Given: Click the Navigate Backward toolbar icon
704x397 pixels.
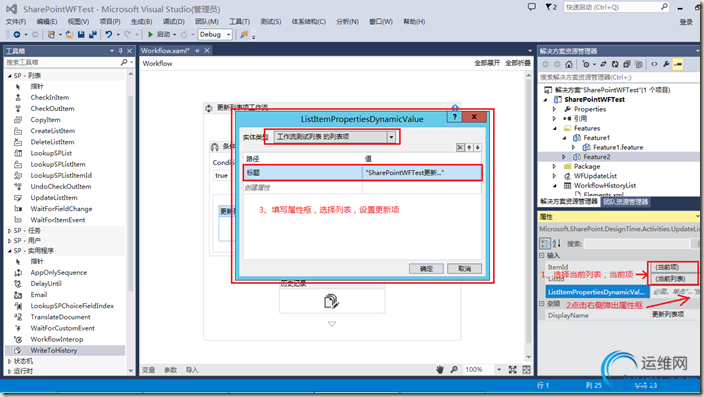Looking at the screenshot, I should click(x=17, y=35).
